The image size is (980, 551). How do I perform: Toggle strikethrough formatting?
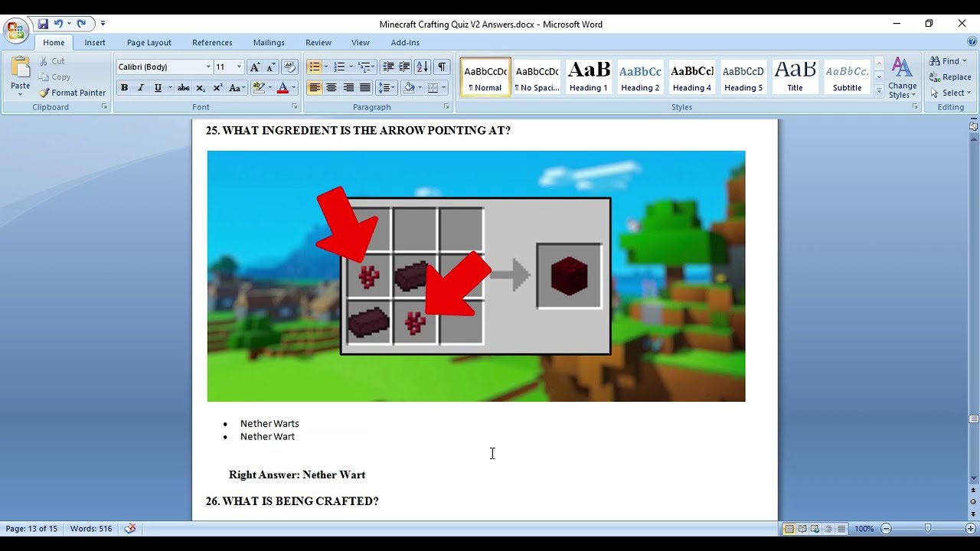(184, 88)
